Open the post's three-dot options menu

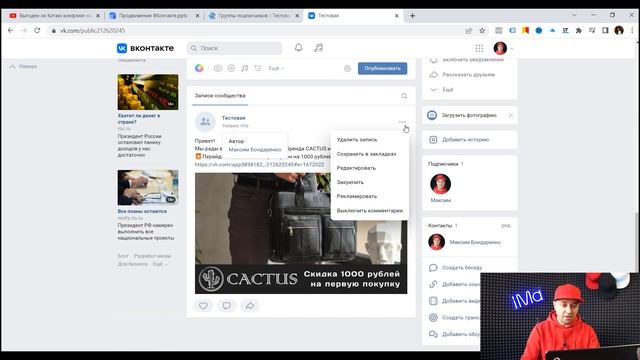tap(402, 122)
